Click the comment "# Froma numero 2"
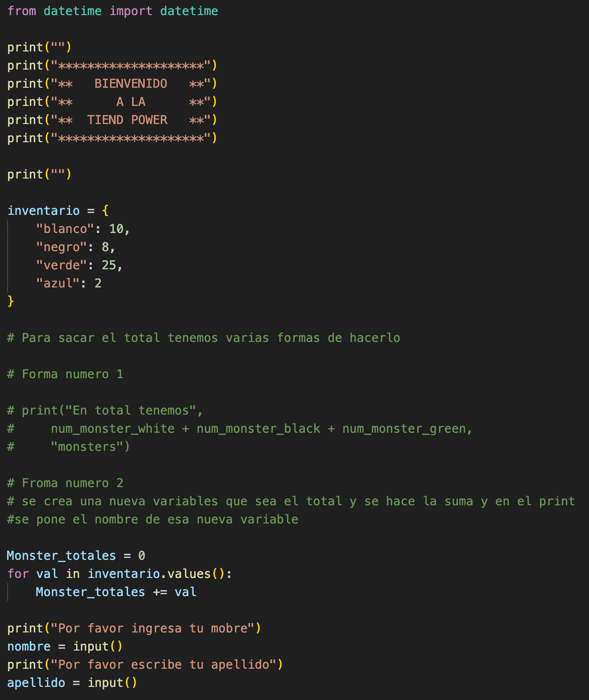 65,483
